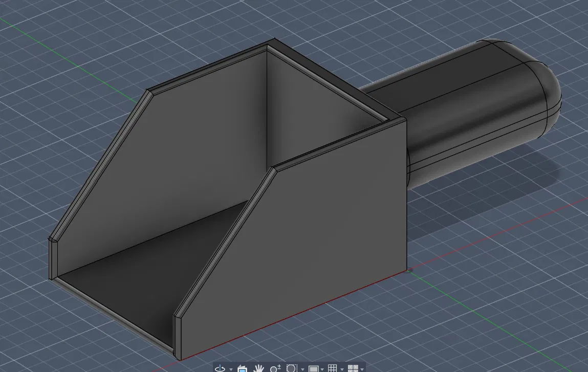Click the Look At icon
The image size is (588, 372).
point(242,368)
